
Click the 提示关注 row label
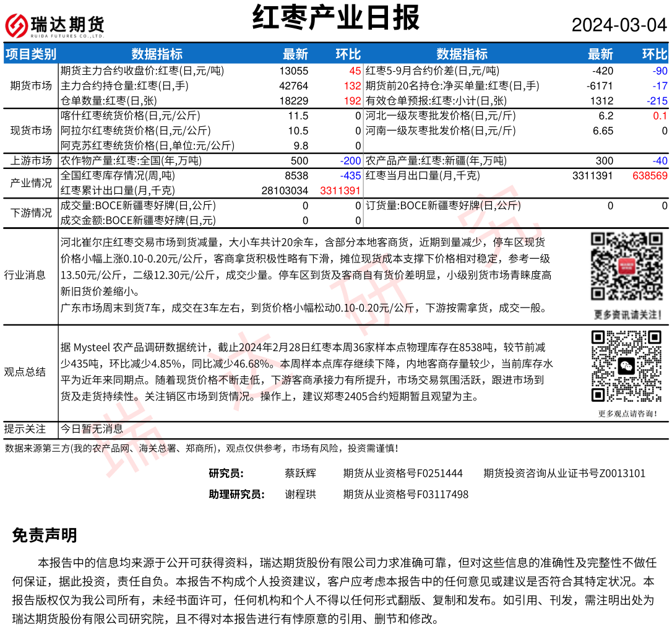point(25,428)
